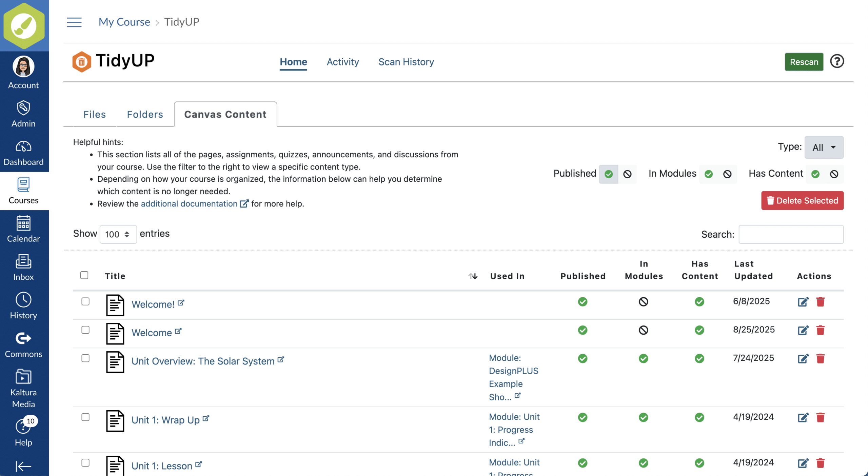
Task: Change the Show entries count selector
Action: click(118, 234)
